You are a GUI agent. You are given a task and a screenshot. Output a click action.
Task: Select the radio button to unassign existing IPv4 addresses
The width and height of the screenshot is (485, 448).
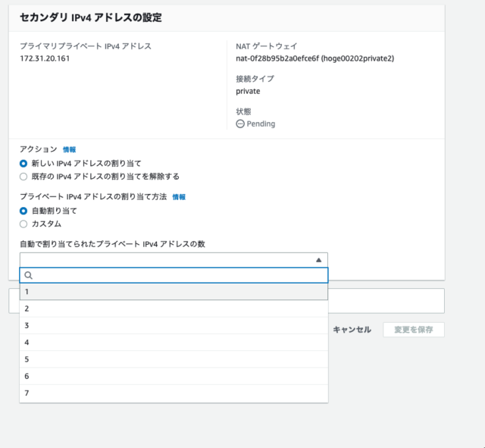point(23,177)
